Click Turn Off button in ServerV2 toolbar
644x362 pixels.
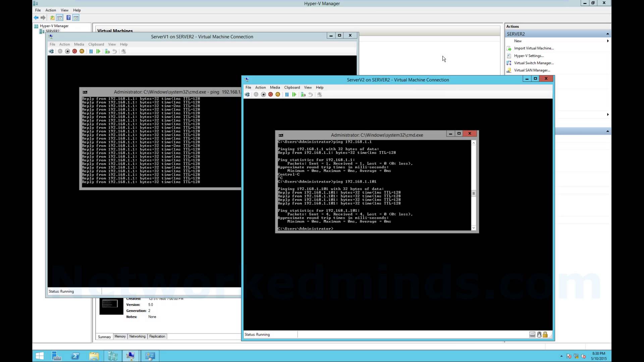click(263, 95)
